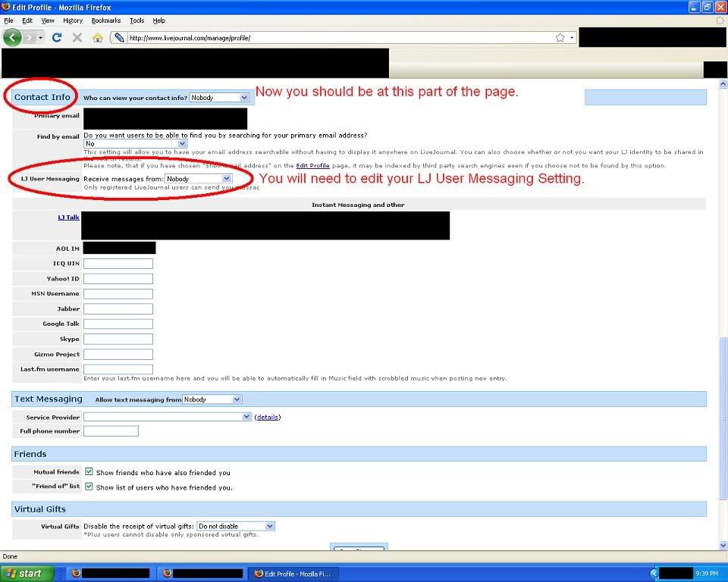Click the 'Done' status bar text
The width and height of the screenshot is (728, 582).
(10, 556)
